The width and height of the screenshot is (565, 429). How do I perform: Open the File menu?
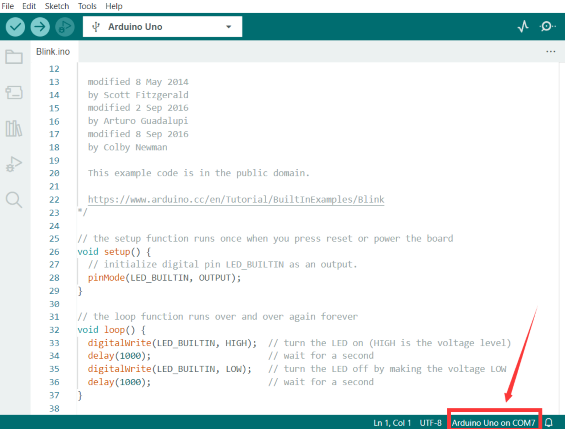coord(8,6)
